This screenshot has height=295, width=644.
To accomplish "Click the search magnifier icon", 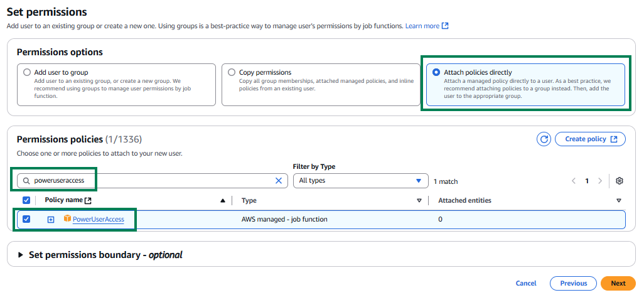I will pyautogui.click(x=27, y=181).
